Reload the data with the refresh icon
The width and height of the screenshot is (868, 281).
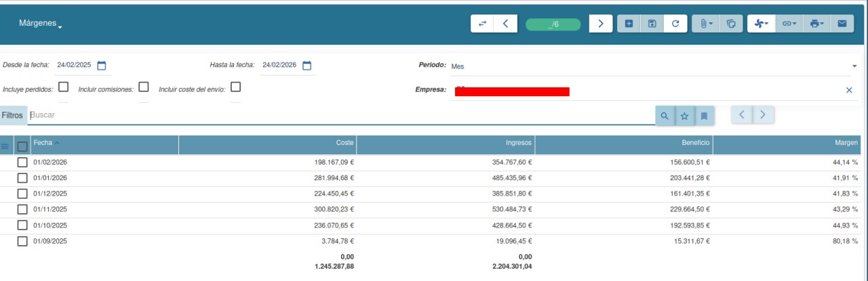point(675,24)
